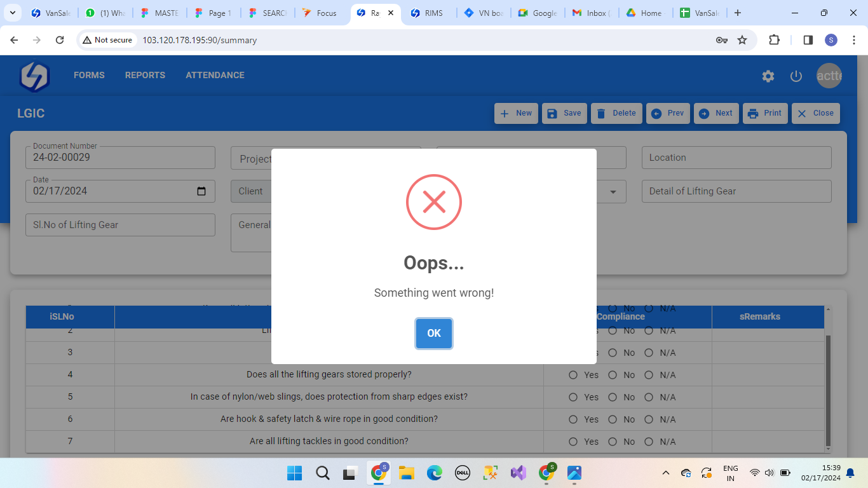This screenshot has height=488, width=868.
Task: Click the app logo in header
Action: pyautogui.click(x=34, y=76)
